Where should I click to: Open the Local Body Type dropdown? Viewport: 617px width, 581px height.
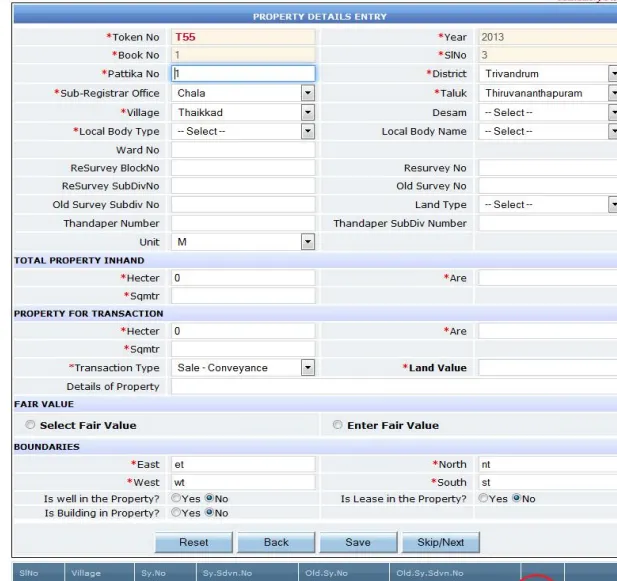(244, 131)
